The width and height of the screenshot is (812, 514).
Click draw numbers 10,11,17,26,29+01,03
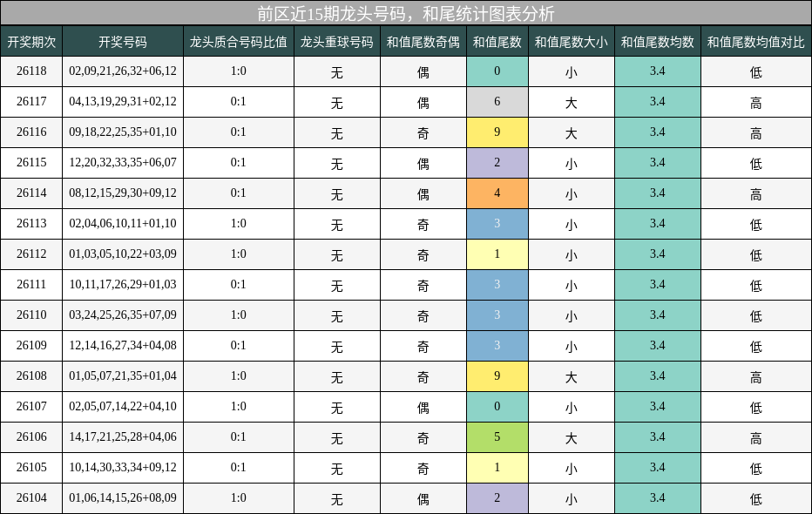(123, 285)
